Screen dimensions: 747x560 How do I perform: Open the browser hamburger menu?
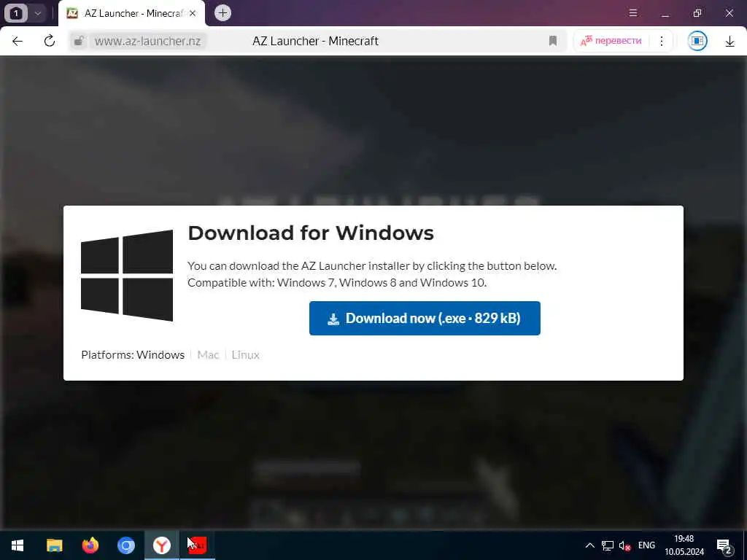[633, 13]
